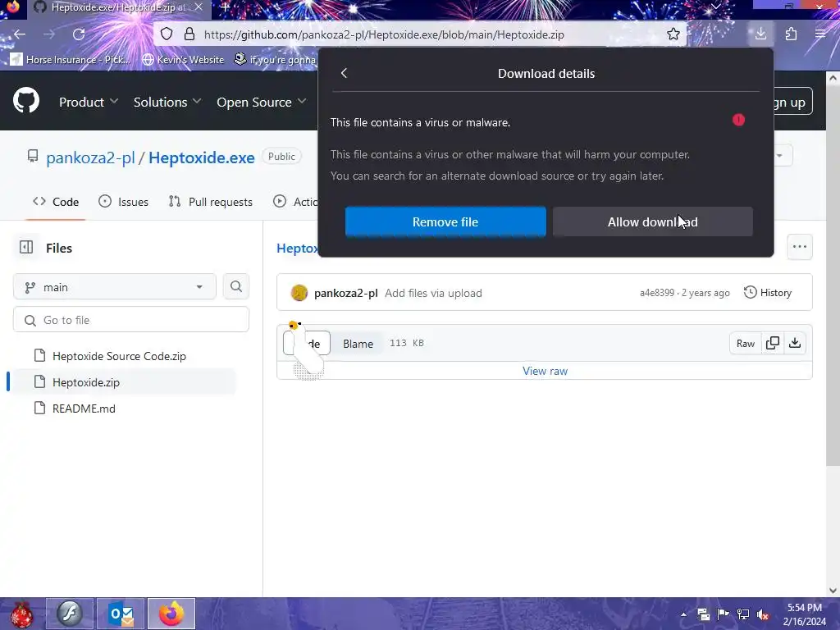Open pankoza2-pl owner link

(x=90, y=157)
